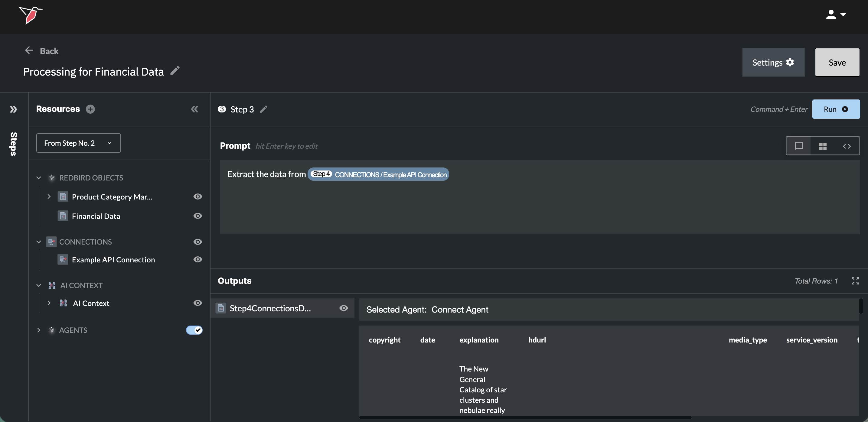
Task: Open the From Step No. 2 dropdown
Action: 79,143
